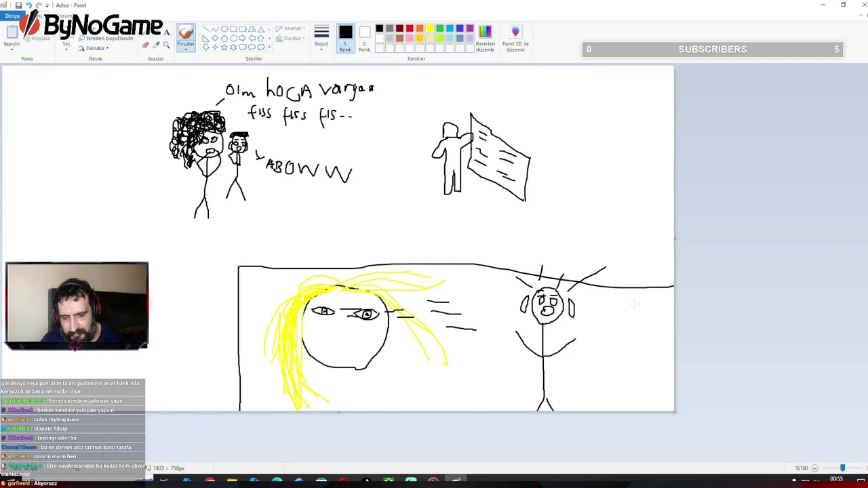Pick the green color swatch

pyautogui.click(x=440, y=28)
